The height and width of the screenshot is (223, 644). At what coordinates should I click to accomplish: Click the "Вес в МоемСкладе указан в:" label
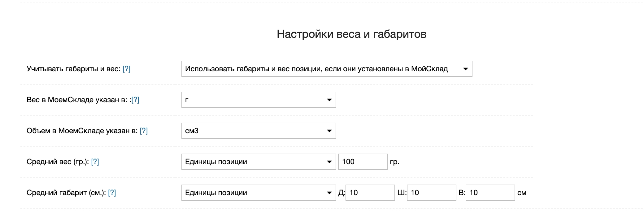pos(77,100)
